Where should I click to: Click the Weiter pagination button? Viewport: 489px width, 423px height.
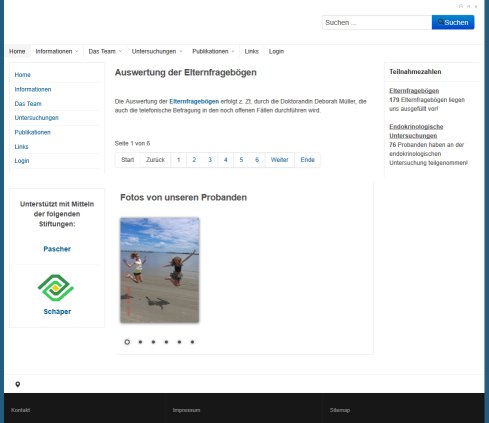[x=280, y=160]
